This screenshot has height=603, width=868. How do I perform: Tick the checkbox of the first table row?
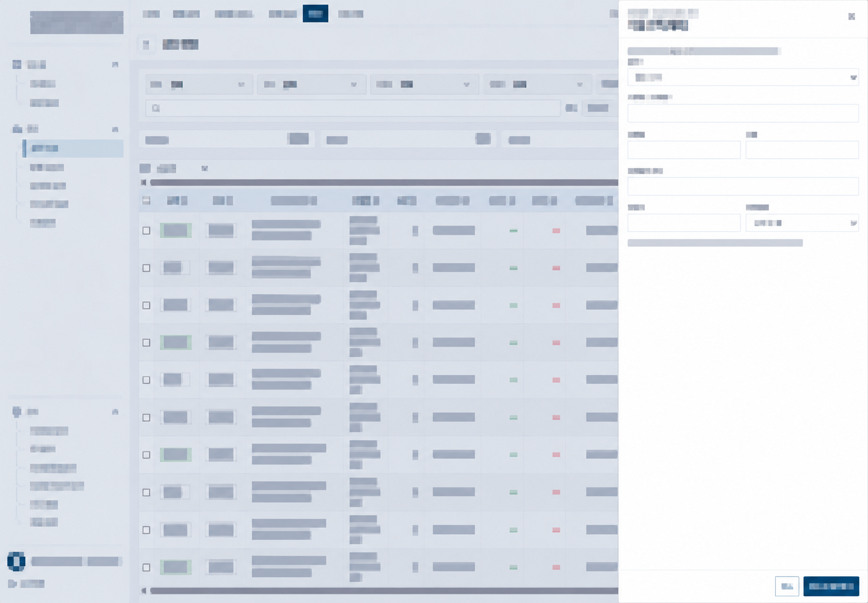tap(146, 231)
